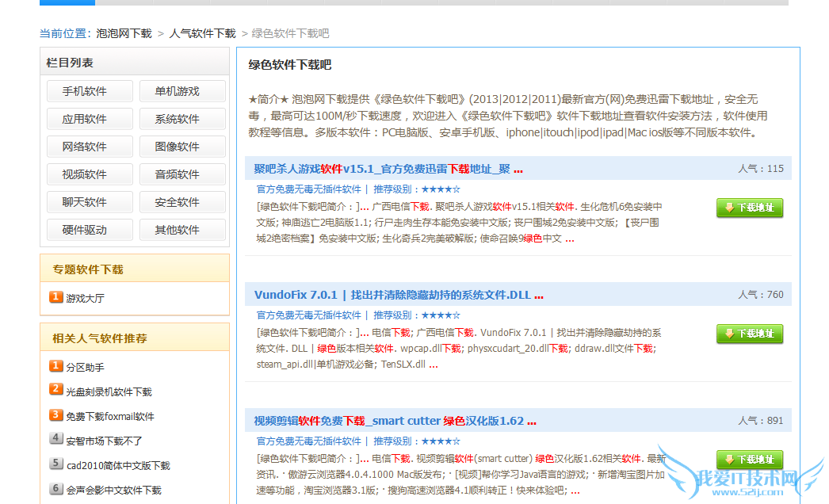Click the orange rank 1 icon beside 游戏大厅
Viewport: 829px width, 504px height.
coord(55,297)
